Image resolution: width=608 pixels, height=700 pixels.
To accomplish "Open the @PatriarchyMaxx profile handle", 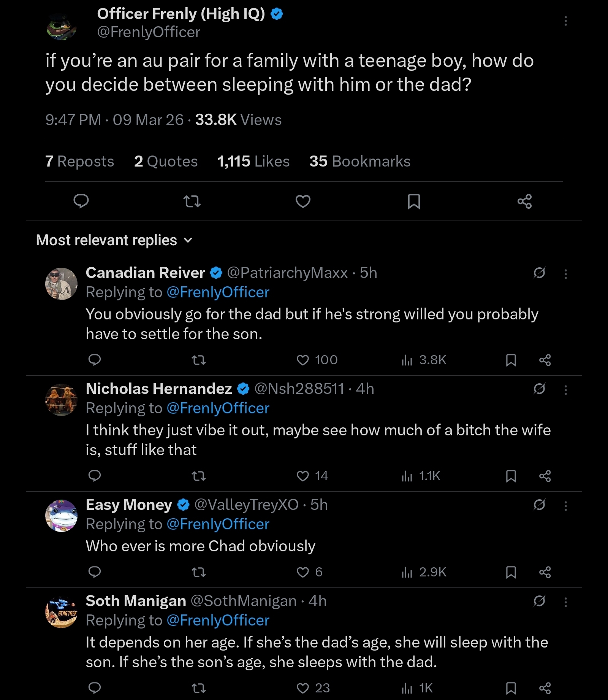I will (287, 273).
